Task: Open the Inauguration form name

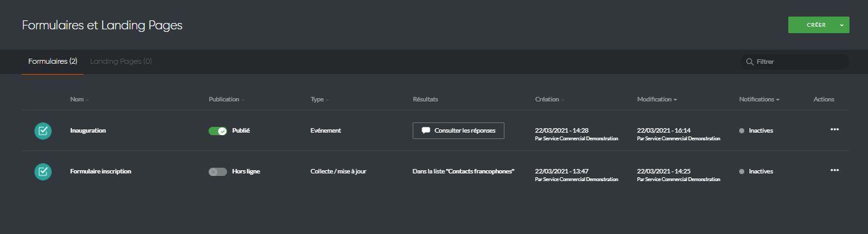Action: point(88,130)
